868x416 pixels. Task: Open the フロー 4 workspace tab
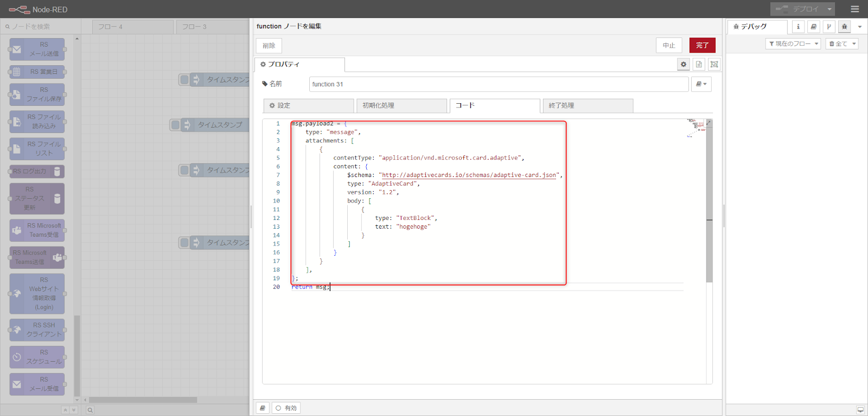[x=133, y=27]
